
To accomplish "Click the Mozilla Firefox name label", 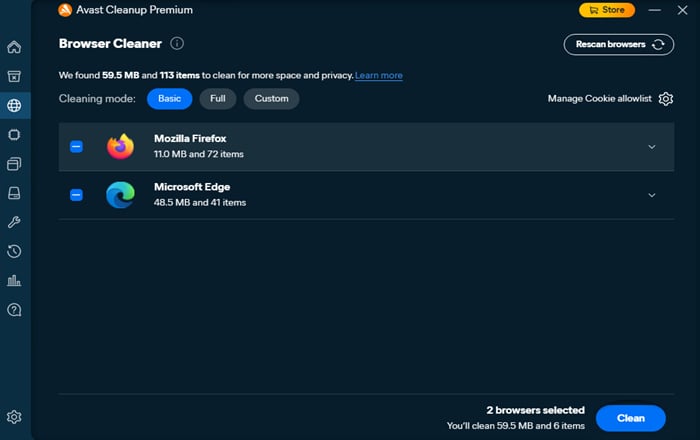I will [x=190, y=139].
